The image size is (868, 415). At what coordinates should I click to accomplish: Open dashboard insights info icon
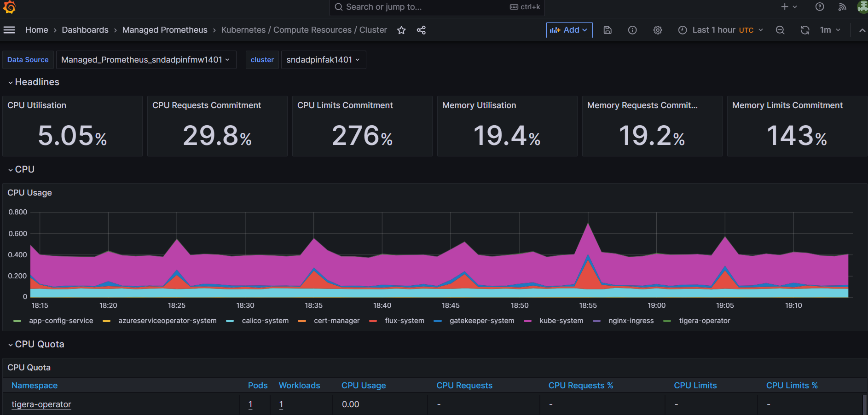click(632, 30)
